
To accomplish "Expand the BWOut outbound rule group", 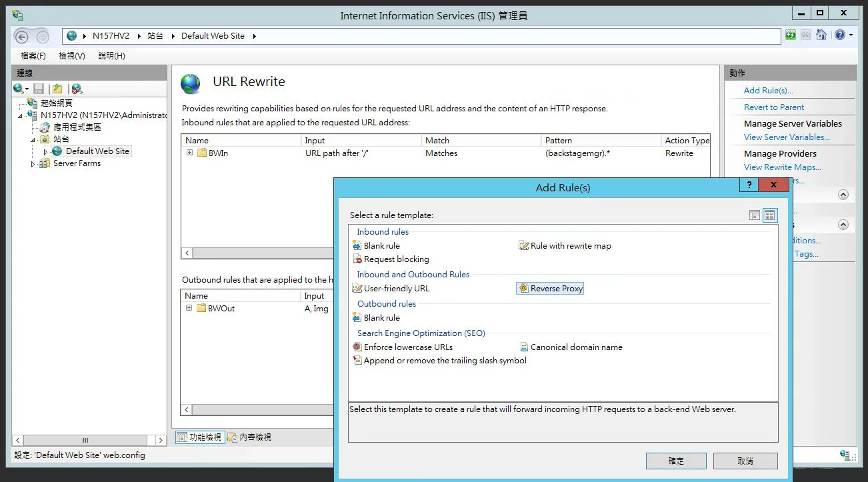I will pyautogui.click(x=189, y=308).
